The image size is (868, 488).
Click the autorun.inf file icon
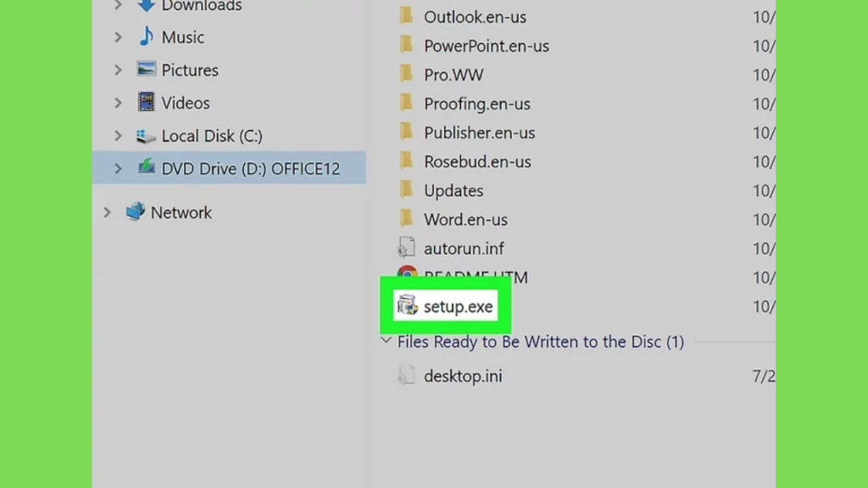(x=406, y=247)
